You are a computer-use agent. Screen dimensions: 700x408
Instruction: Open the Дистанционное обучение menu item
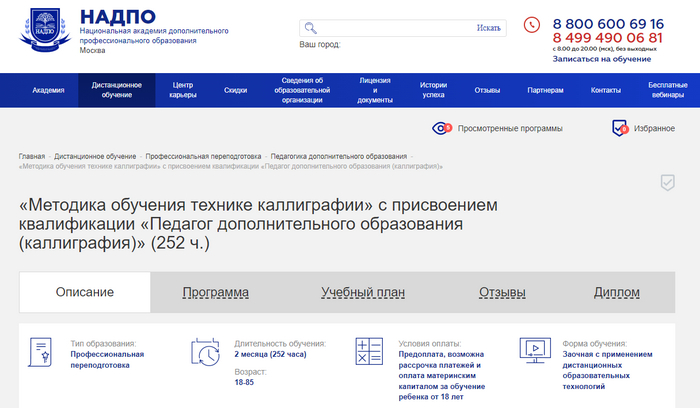tap(117, 90)
